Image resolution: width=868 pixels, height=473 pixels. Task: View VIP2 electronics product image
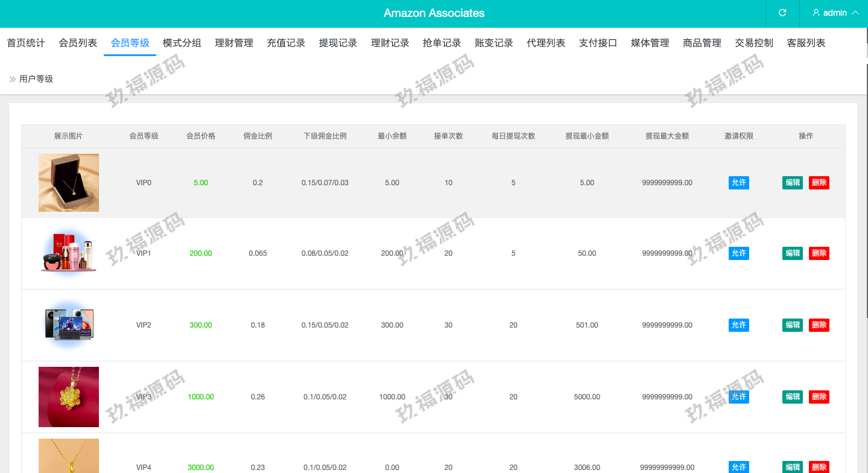point(69,325)
